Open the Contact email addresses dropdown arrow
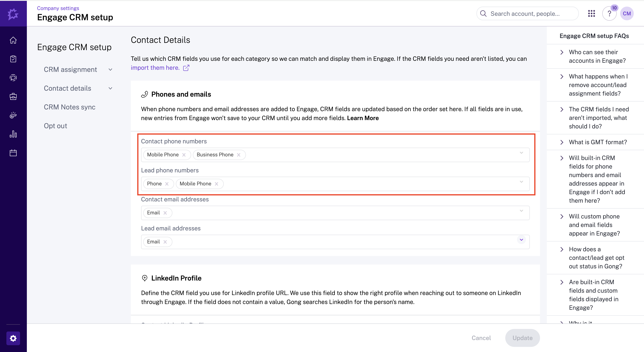 [x=521, y=211]
